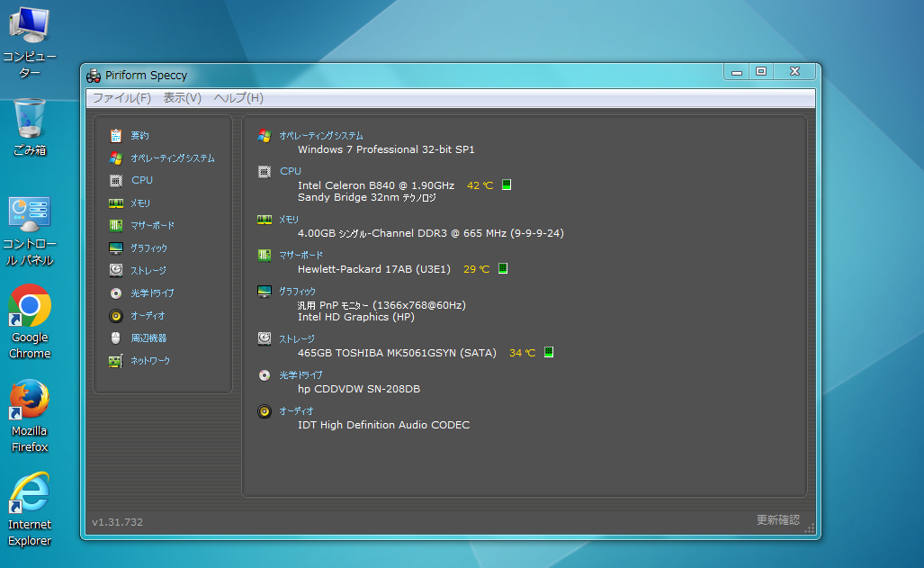Click the Speccy app icon in title bar
The image size is (924, 568).
pos(94,76)
